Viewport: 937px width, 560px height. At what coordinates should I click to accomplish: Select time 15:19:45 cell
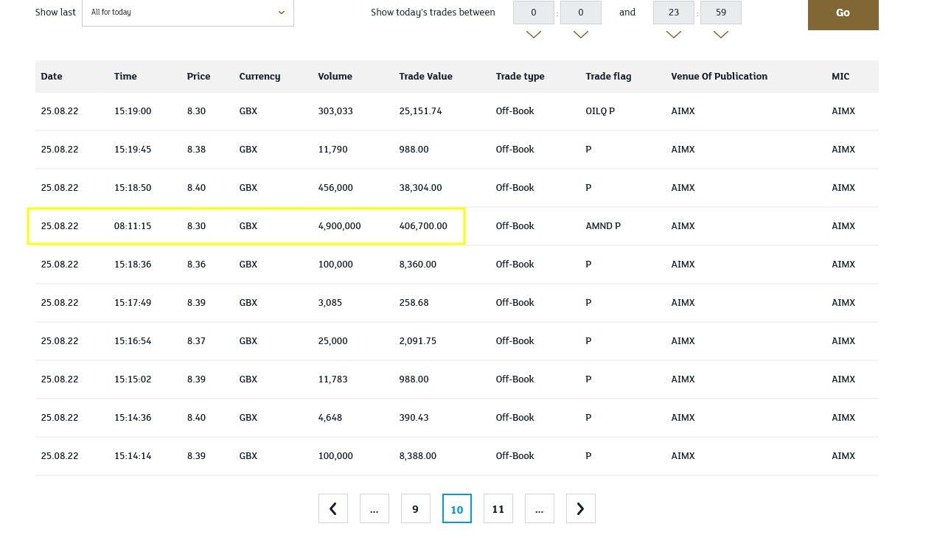(x=133, y=150)
